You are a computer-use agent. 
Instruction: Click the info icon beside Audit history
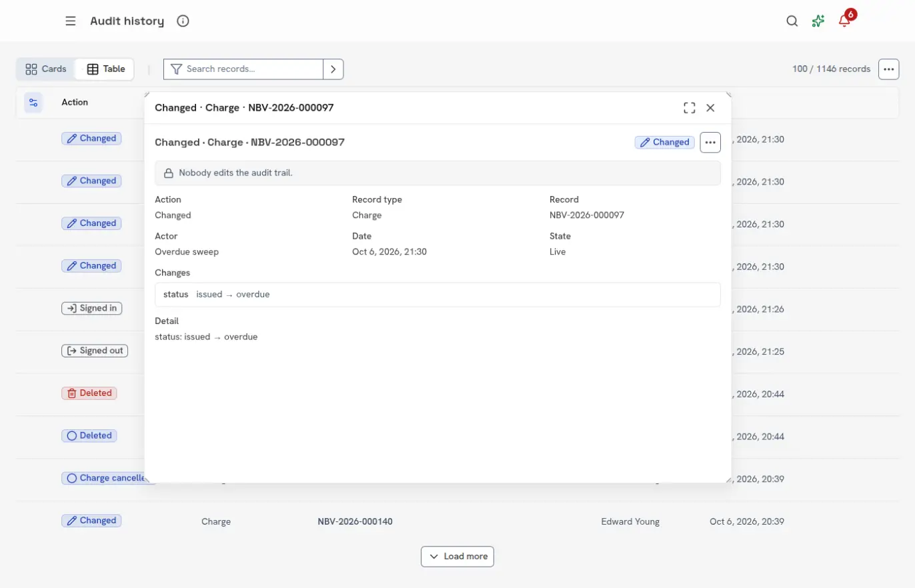coord(183,21)
